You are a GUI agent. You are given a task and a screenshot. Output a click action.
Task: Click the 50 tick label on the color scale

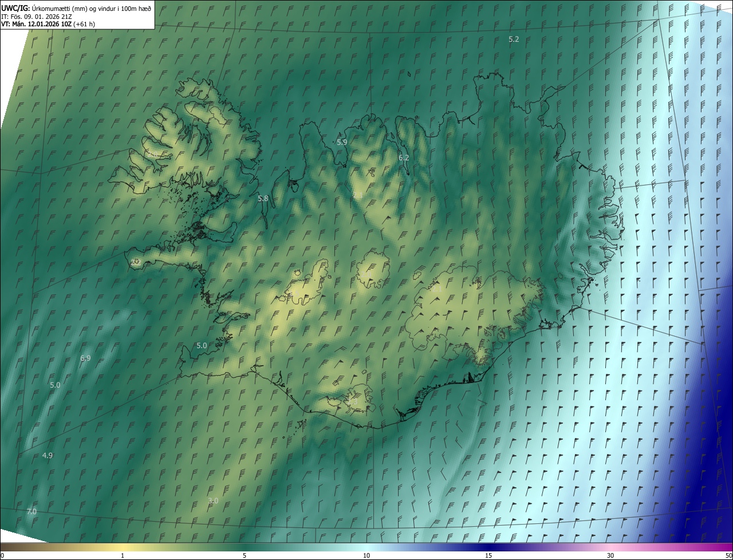728,555
